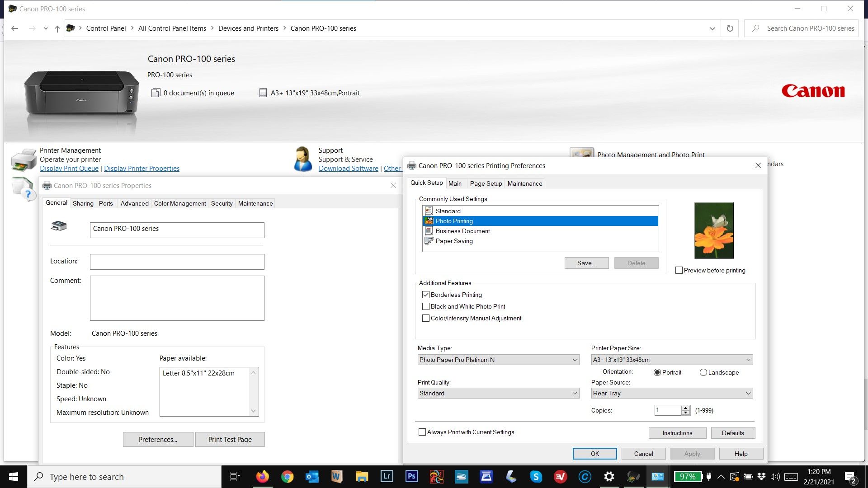The width and height of the screenshot is (868, 488).
Task: Click the up arrow navigation icon
Action: click(57, 28)
